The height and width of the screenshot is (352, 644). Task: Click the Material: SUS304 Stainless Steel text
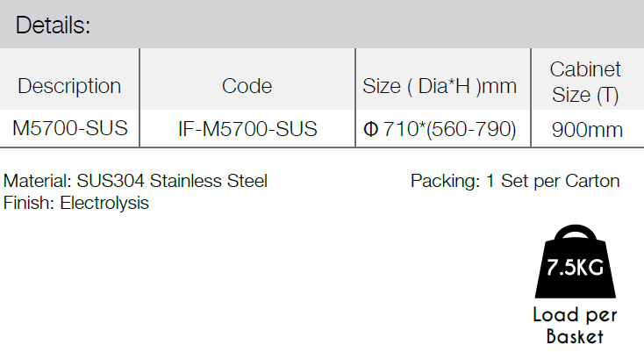point(135,181)
